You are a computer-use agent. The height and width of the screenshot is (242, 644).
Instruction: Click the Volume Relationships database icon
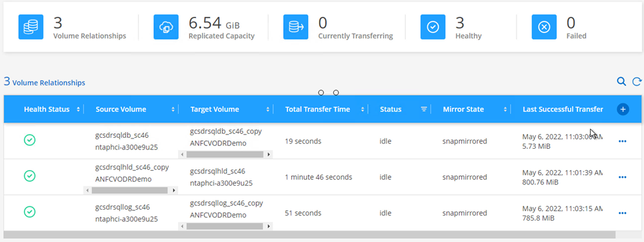(31, 27)
